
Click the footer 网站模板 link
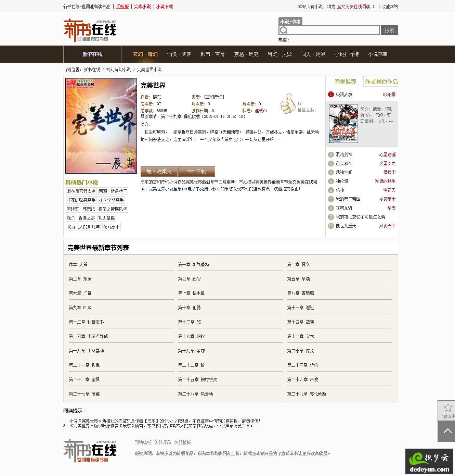click(x=143, y=442)
